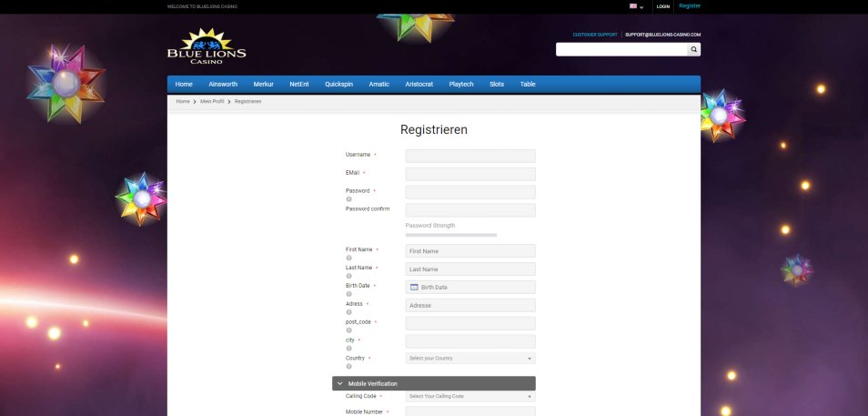868x416 pixels.
Task: Click the info icon under Country
Action: point(348,366)
